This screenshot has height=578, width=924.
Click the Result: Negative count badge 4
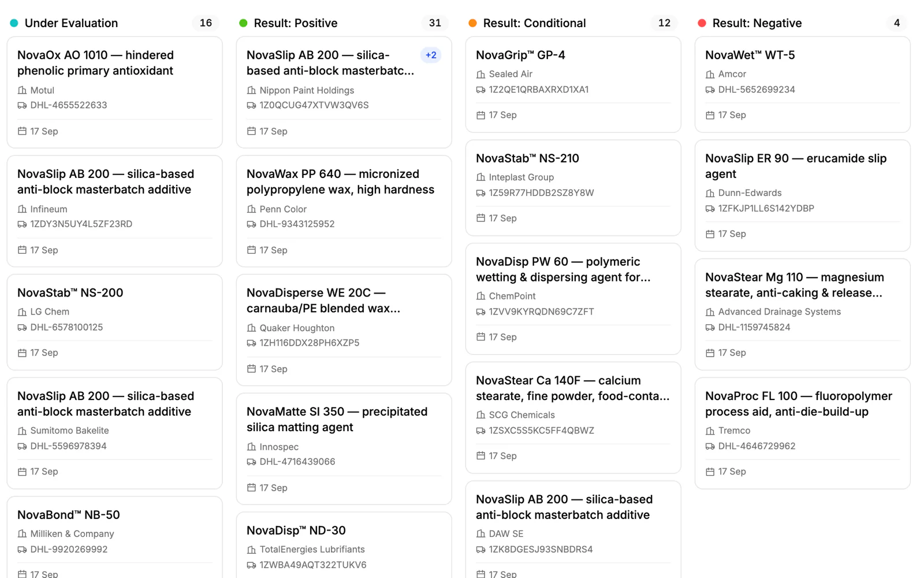click(x=897, y=23)
